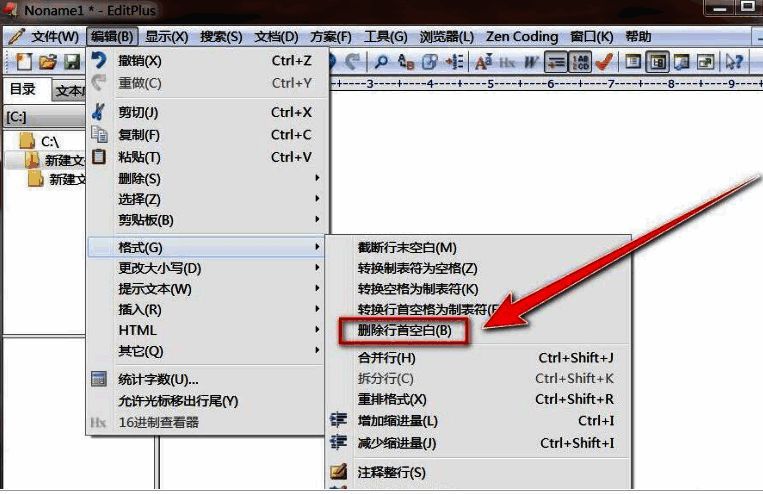The image size is (763, 494).
Task: Click the Find in Files toolbar icon
Action: click(x=430, y=62)
